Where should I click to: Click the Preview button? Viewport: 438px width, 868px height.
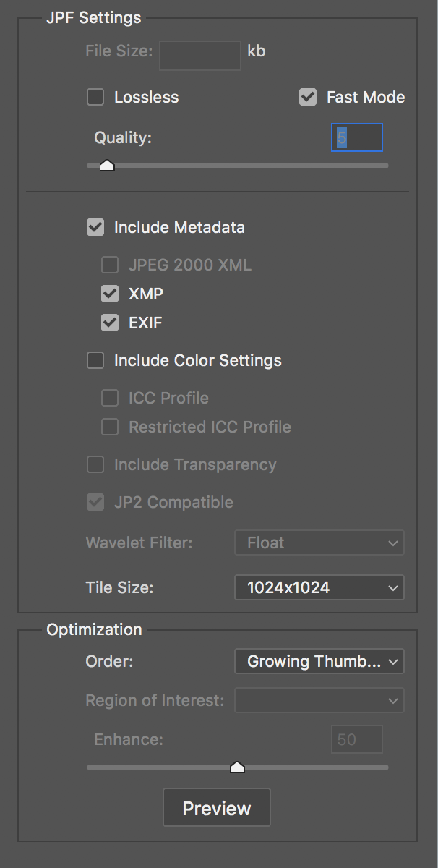tap(217, 808)
